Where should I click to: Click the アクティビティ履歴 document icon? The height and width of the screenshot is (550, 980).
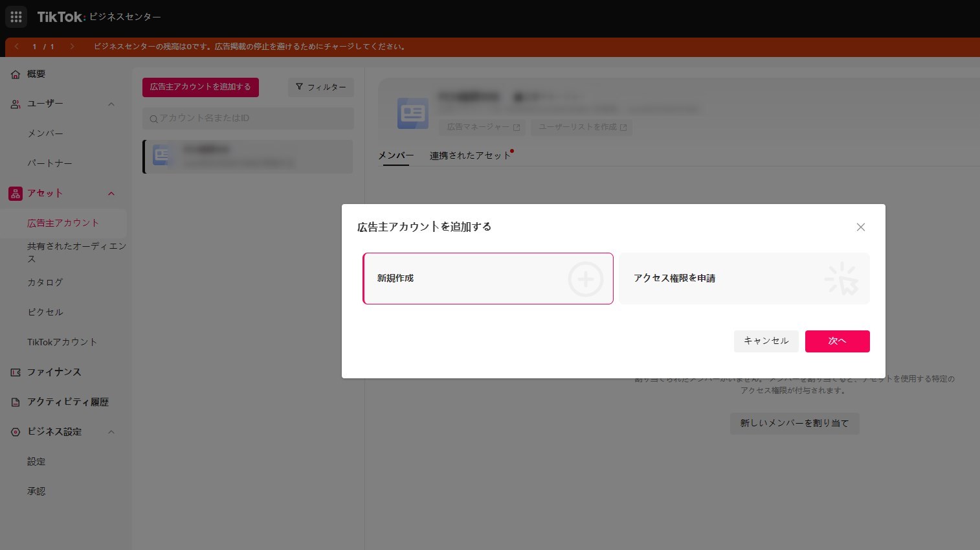tap(16, 402)
